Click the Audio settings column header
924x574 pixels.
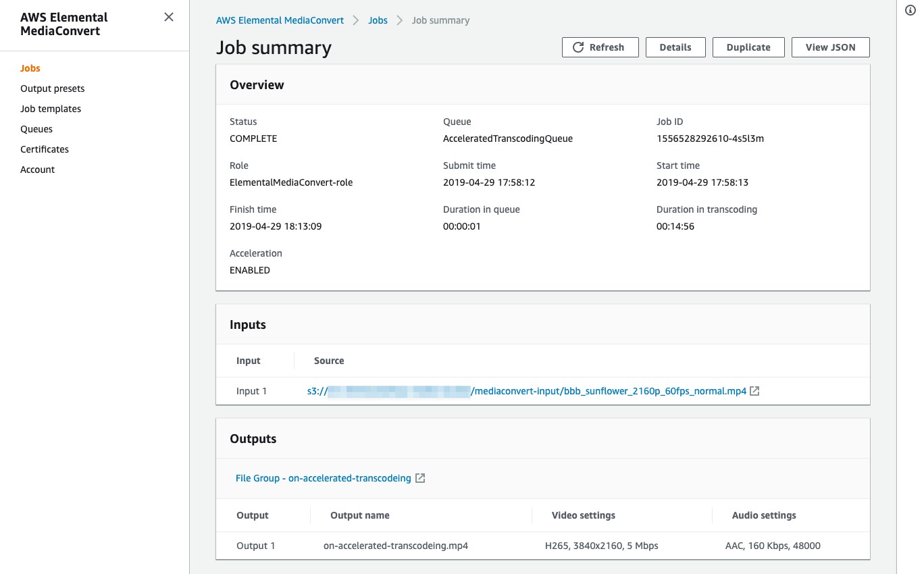coord(764,515)
